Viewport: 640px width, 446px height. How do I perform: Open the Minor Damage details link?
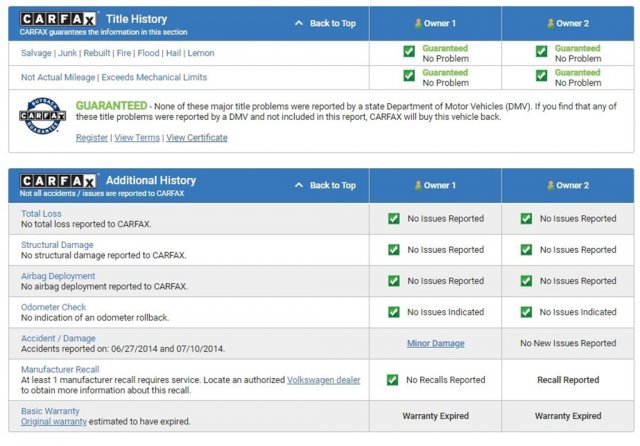tap(435, 343)
